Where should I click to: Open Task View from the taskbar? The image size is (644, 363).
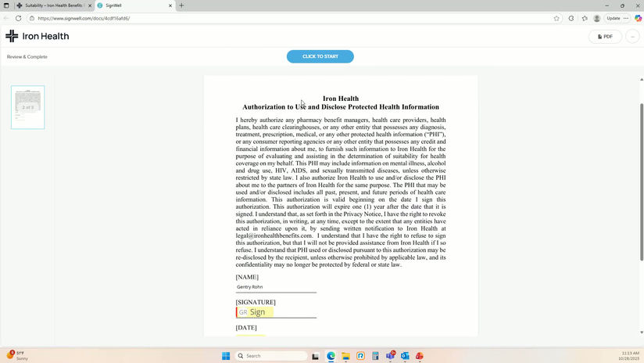point(316,356)
